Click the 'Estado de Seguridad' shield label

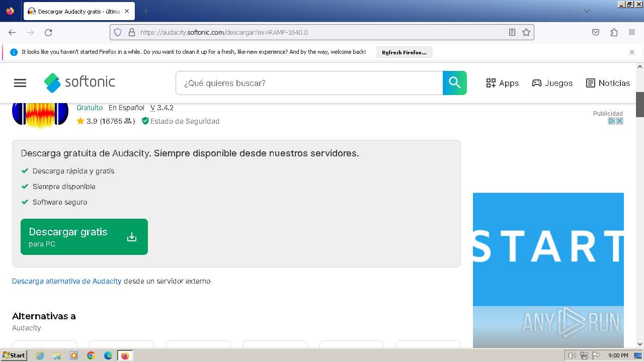coord(180,121)
